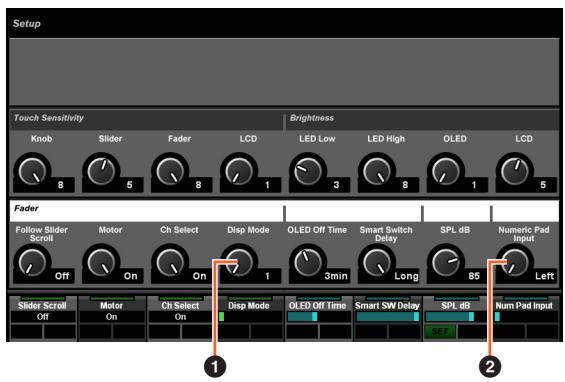Click the Slider Scroll Off display
Image resolution: width=565 pixels, height=382 pixels.
43,317
